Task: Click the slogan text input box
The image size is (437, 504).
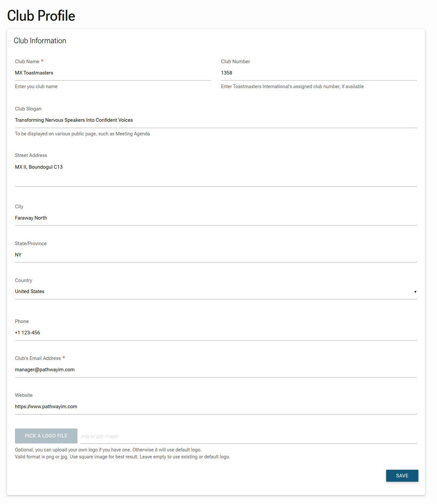Action: pos(216,120)
